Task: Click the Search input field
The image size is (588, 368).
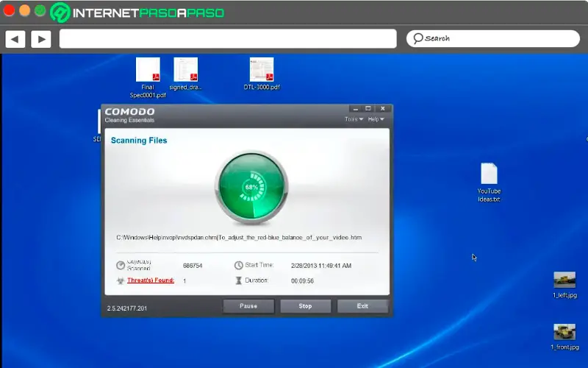Action: (492, 38)
